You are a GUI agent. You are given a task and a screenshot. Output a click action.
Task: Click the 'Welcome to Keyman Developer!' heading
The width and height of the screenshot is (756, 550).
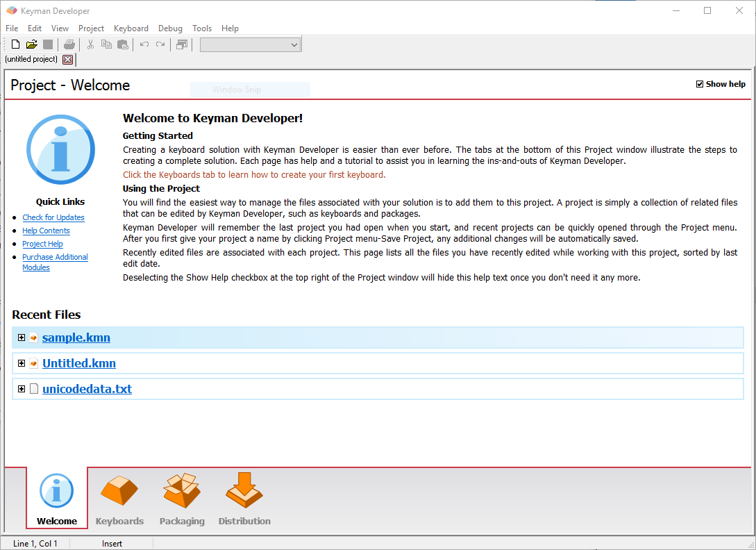[212, 118]
